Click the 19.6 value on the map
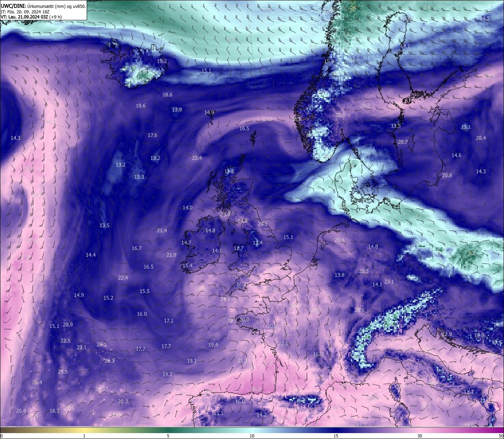The width and height of the screenshot is (504, 439). [x=141, y=106]
